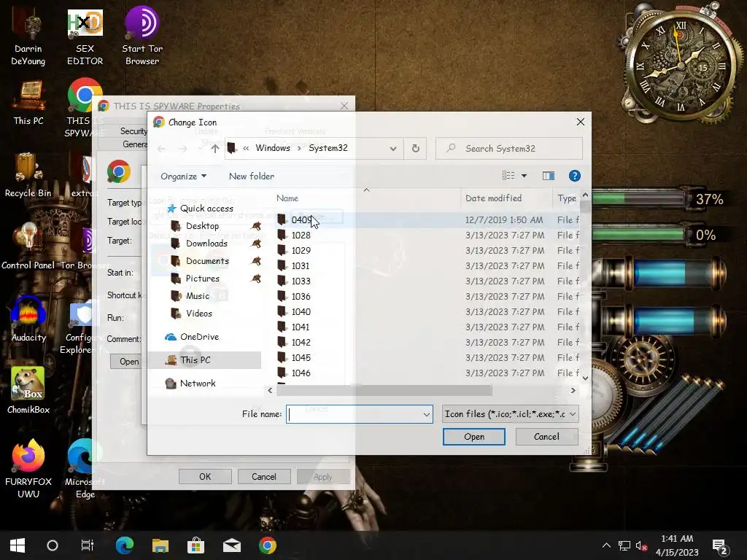
Task: Click the muted volume tray icon
Action: point(640,545)
